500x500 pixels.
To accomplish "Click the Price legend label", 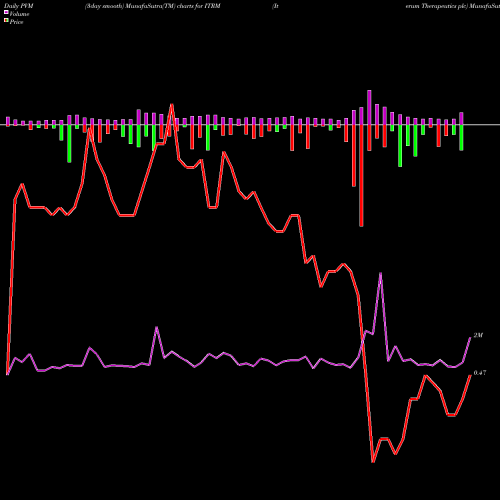I will click(x=16, y=22).
